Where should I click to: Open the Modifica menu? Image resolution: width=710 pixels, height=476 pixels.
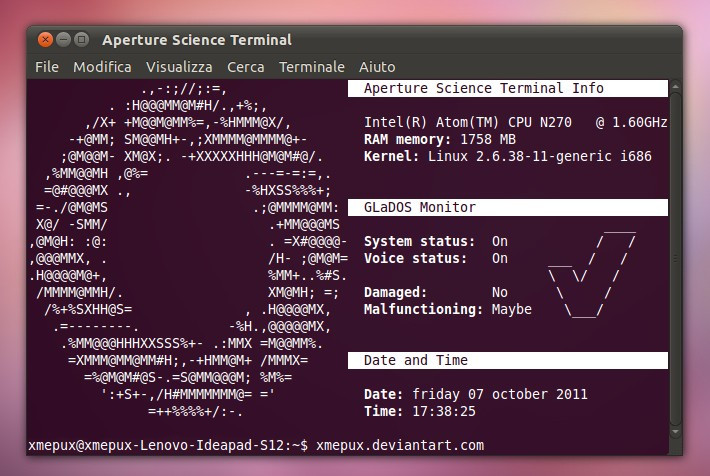102,67
